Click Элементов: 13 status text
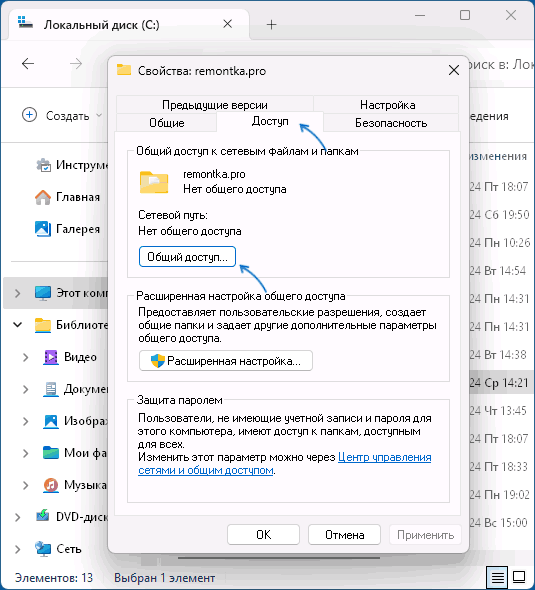 tap(53, 578)
